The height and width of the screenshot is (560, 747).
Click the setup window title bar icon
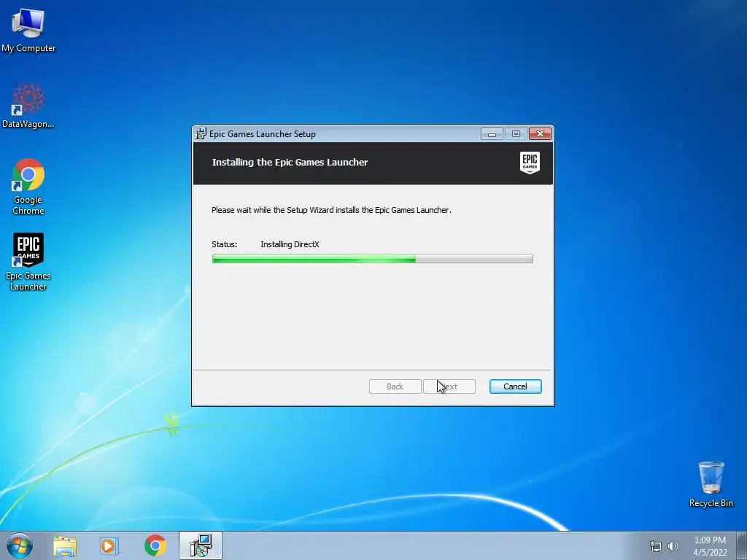coord(201,134)
